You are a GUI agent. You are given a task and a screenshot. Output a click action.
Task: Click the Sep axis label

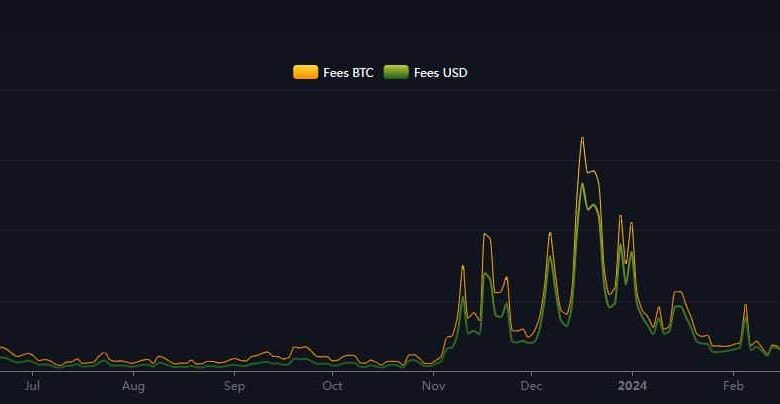[x=234, y=385]
